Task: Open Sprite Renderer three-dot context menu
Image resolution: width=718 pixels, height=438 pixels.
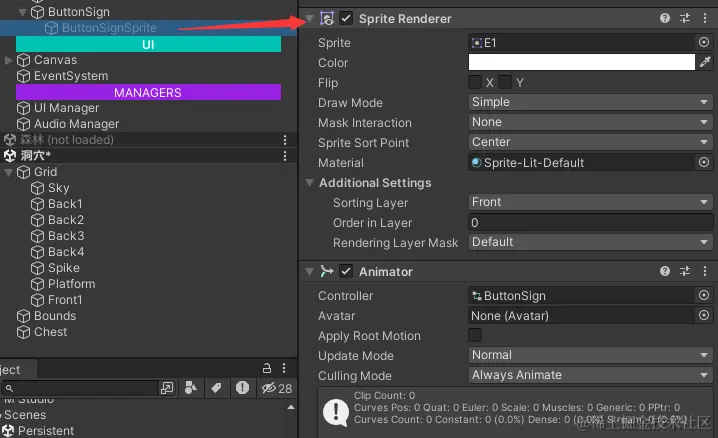Action: (x=705, y=18)
